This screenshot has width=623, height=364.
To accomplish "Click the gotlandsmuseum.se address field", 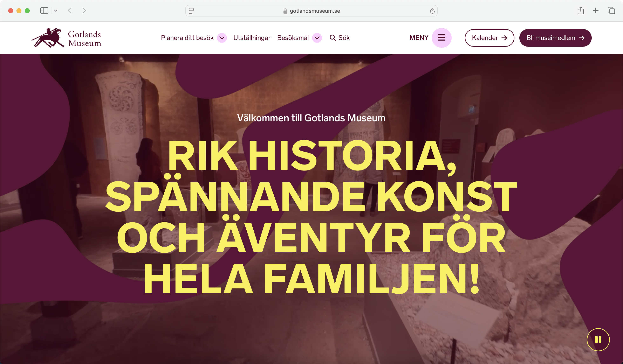I will 311,11.
